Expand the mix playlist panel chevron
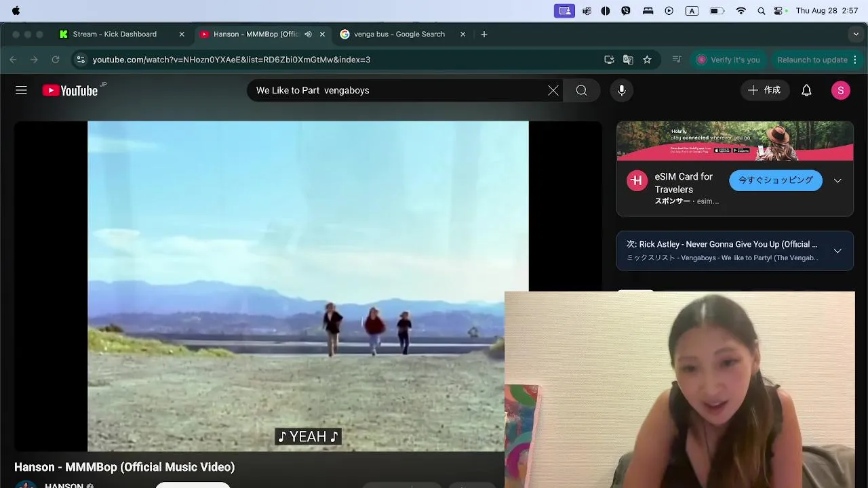 coord(837,251)
